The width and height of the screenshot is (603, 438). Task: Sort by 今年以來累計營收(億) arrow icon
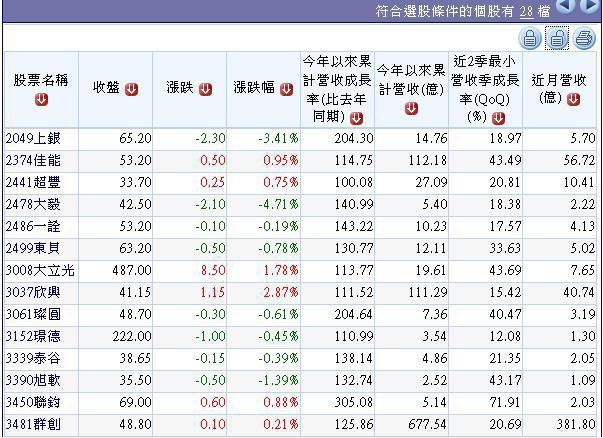pos(411,108)
